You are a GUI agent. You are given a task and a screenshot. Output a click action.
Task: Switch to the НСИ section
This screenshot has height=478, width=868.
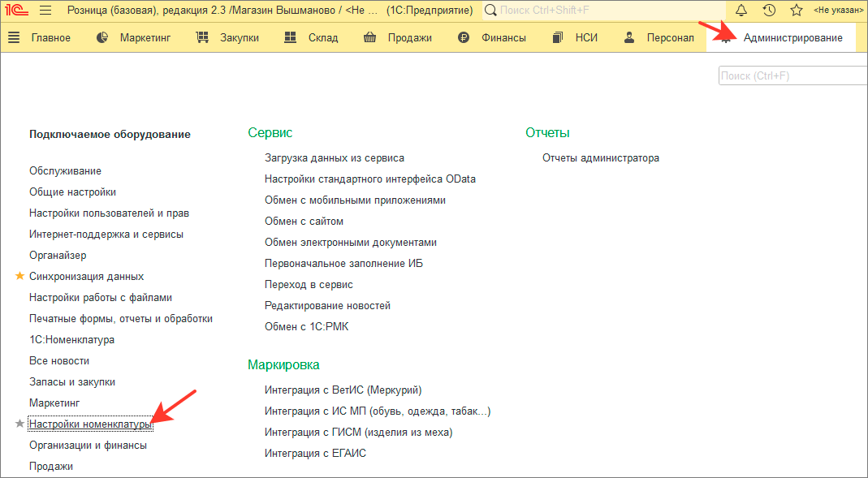point(586,37)
